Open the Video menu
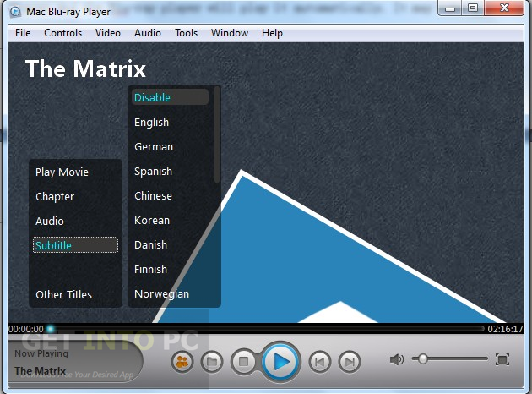 [x=108, y=33]
